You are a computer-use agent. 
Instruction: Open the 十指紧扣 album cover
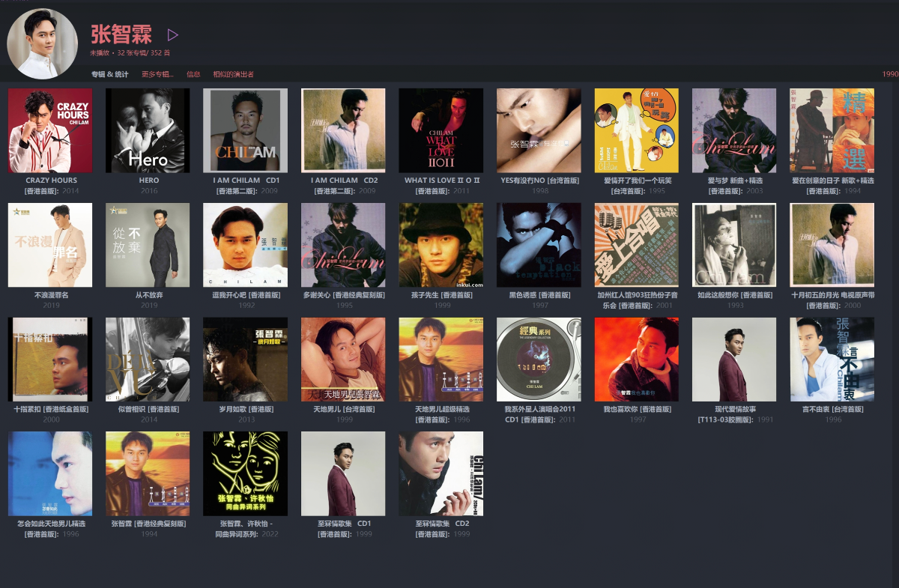pos(50,360)
